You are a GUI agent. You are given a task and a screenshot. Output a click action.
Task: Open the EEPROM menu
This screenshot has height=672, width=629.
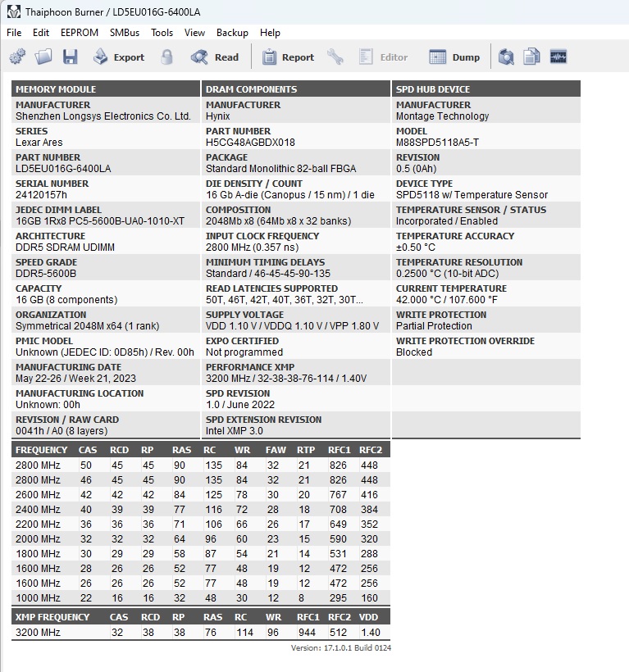pyautogui.click(x=80, y=33)
